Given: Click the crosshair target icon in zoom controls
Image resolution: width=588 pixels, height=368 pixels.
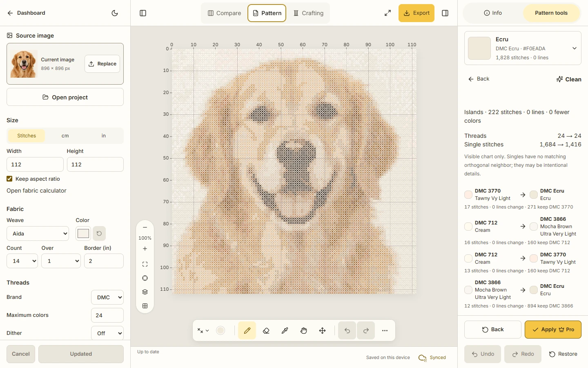Looking at the screenshot, I should 145,278.
